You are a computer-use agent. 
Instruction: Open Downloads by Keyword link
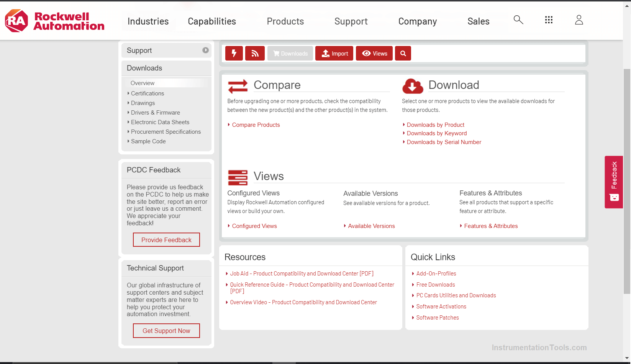click(437, 133)
